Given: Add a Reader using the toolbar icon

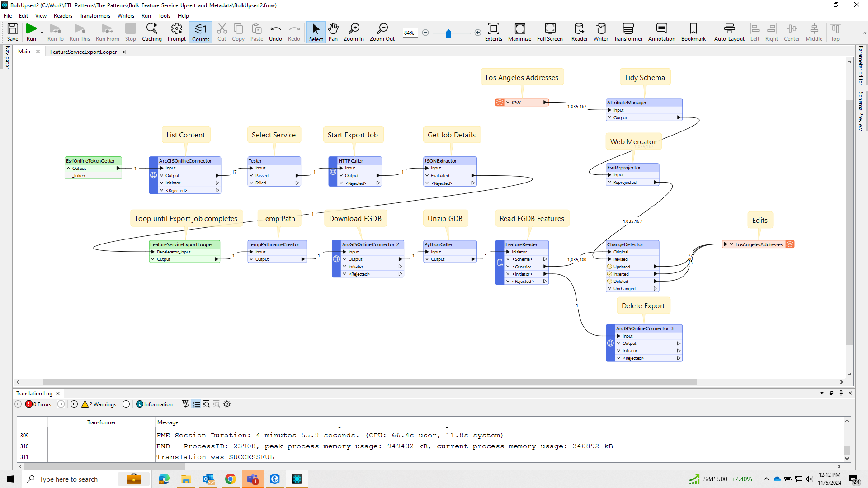Looking at the screenshot, I should pos(579,32).
